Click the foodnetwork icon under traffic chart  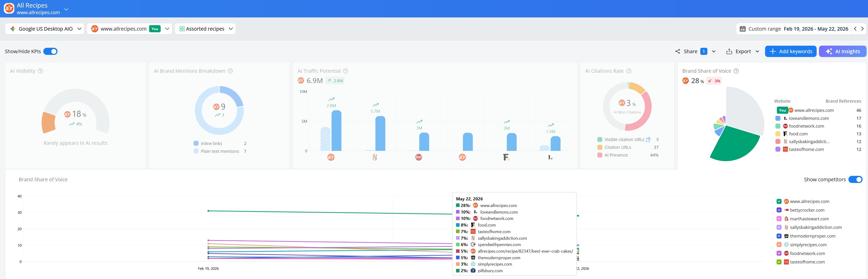coord(419,157)
